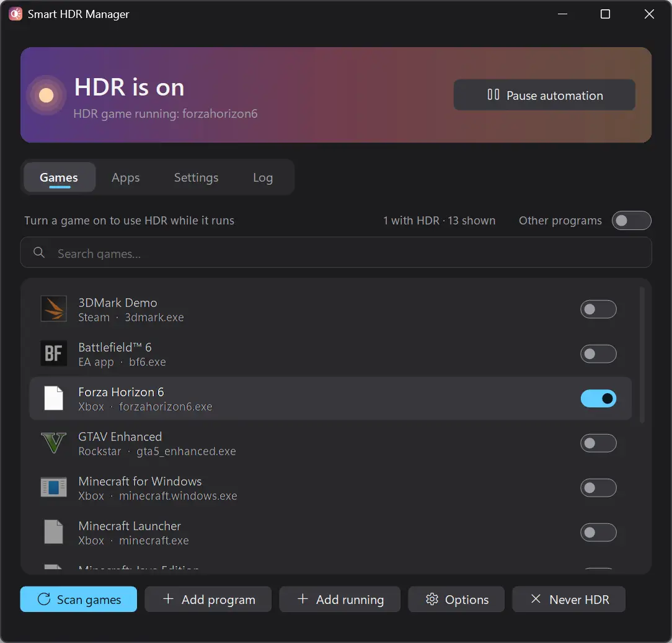Open the Apps tab
The height and width of the screenshot is (643, 672).
click(x=126, y=177)
